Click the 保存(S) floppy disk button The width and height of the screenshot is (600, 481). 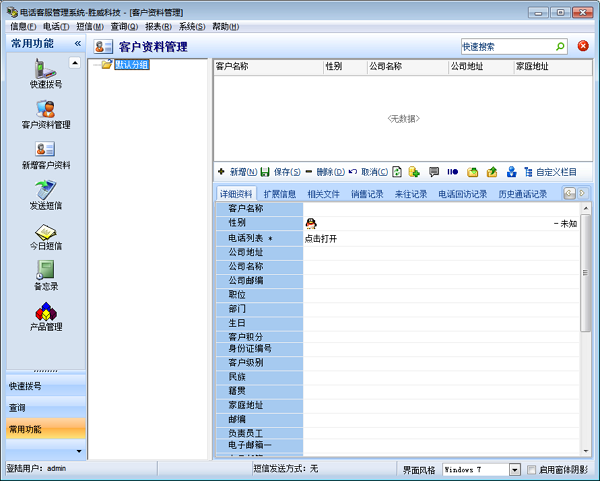click(280, 172)
